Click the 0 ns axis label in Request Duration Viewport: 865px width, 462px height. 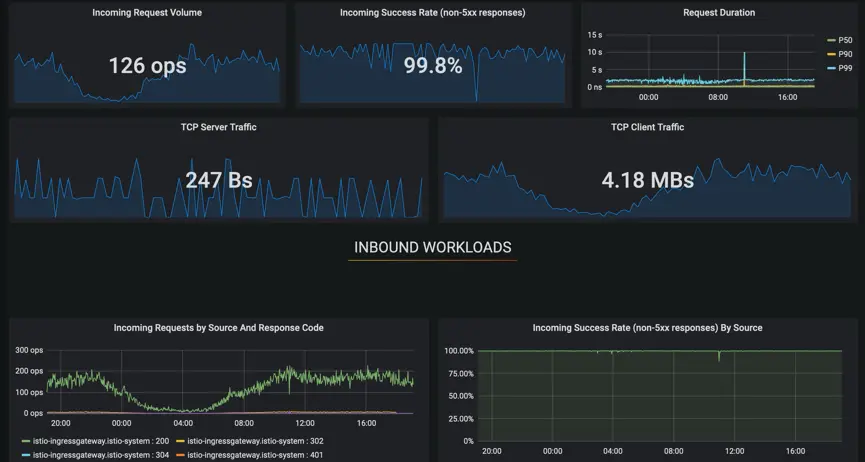pyautogui.click(x=595, y=87)
